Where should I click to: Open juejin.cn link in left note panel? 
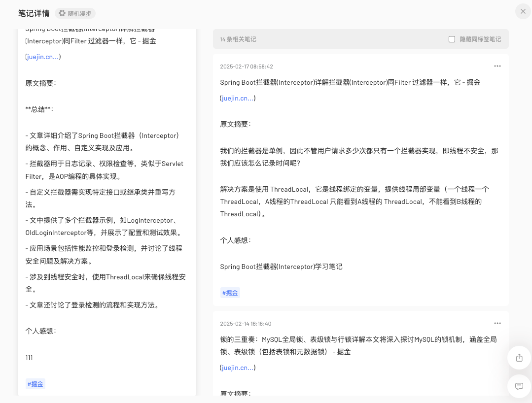click(x=43, y=57)
